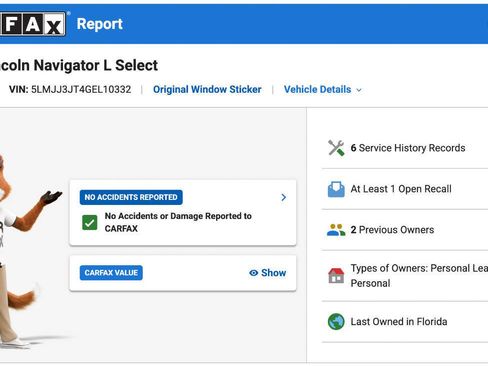Click 'At Least 1 Open Recall' text
The height and width of the screenshot is (366, 488).
click(401, 189)
